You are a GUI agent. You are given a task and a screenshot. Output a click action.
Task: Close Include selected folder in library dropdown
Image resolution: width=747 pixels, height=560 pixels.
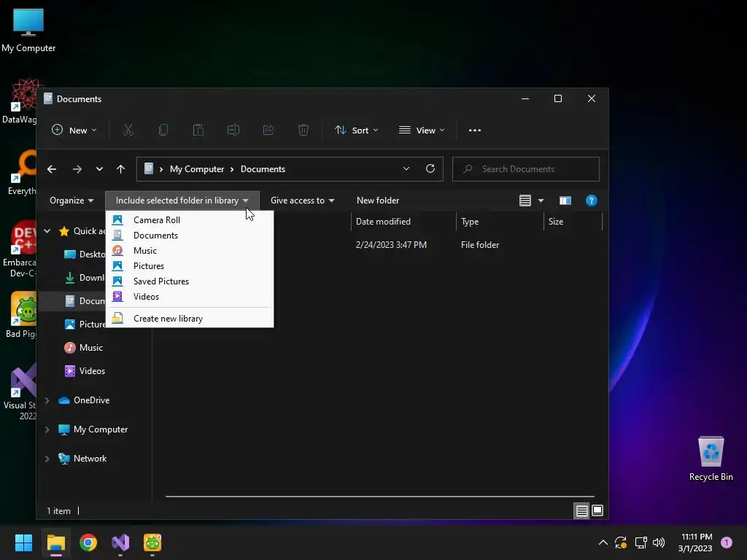tap(182, 201)
